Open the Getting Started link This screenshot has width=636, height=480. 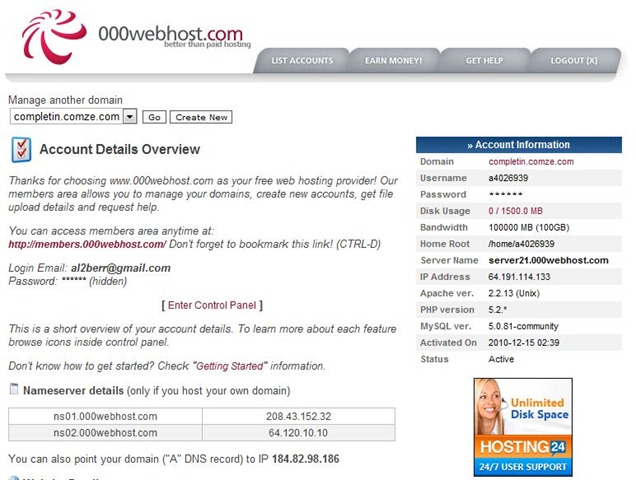pyautogui.click(x=230, y=366)
